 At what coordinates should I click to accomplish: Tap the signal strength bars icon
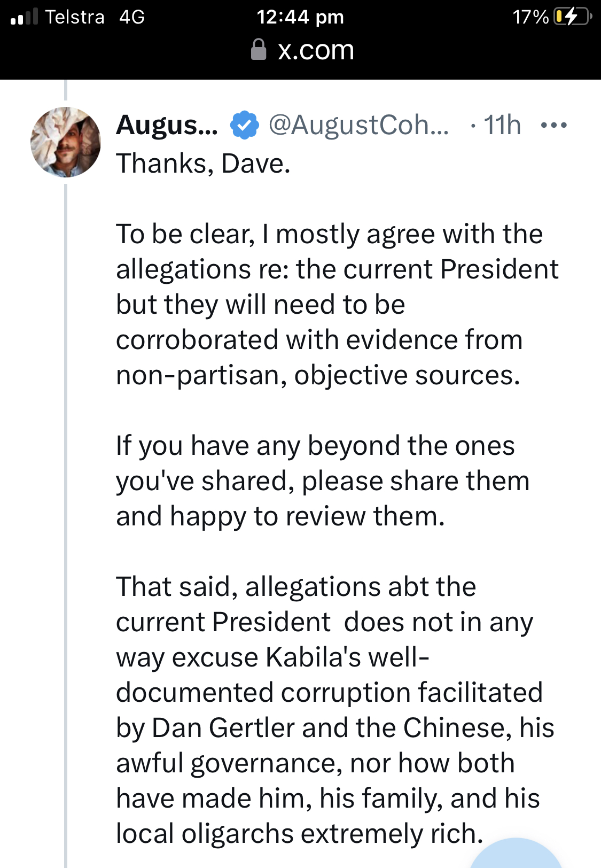pyautogui.click(x=24, y=17)
